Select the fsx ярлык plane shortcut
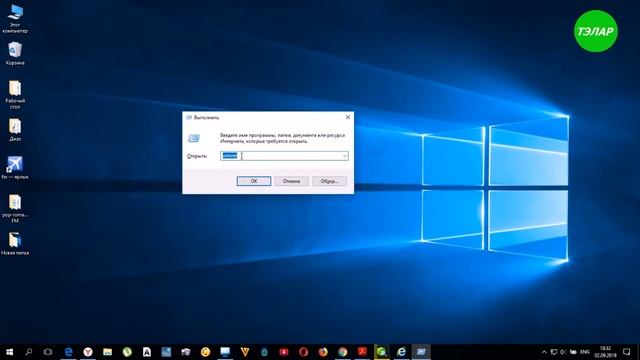The image size is (640, 360). [x=15, y=167]
